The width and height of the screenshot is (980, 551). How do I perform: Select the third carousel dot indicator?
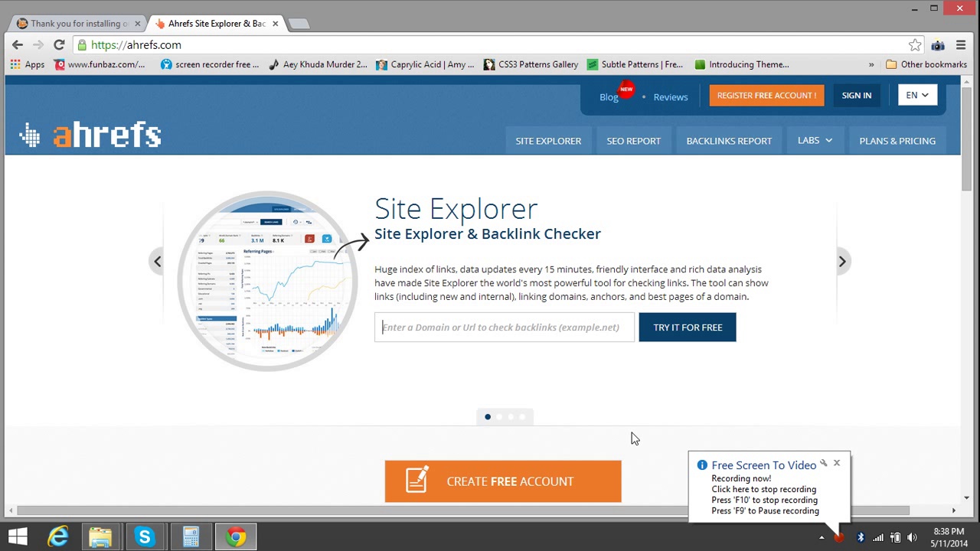(x=511, y=417)
